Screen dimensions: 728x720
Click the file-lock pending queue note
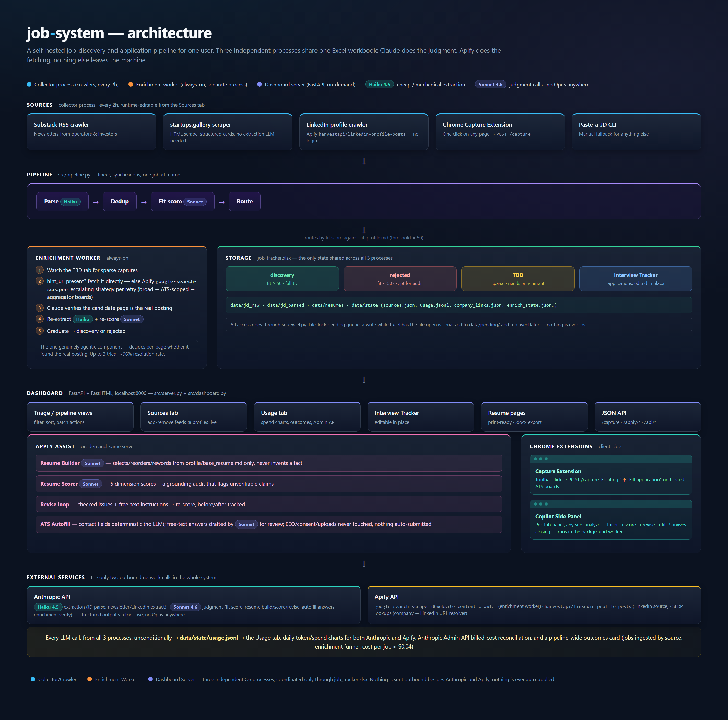(x=459, y=325)
